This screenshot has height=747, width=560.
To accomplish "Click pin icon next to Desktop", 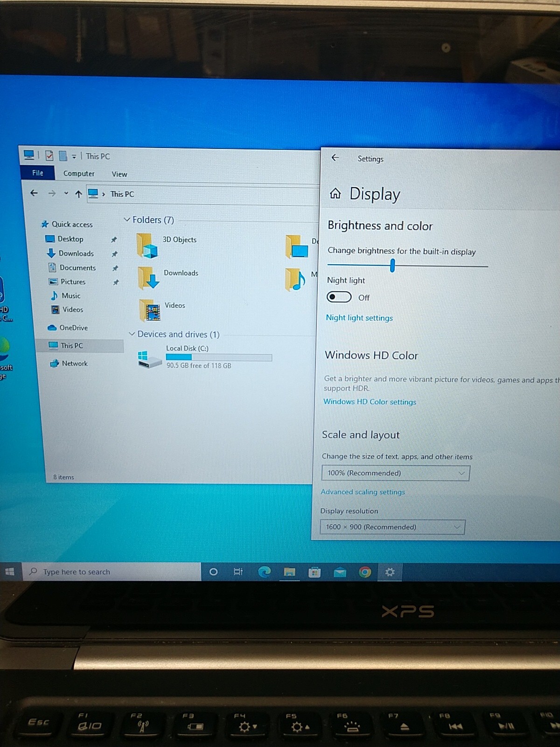I will (x=114, y=240).
